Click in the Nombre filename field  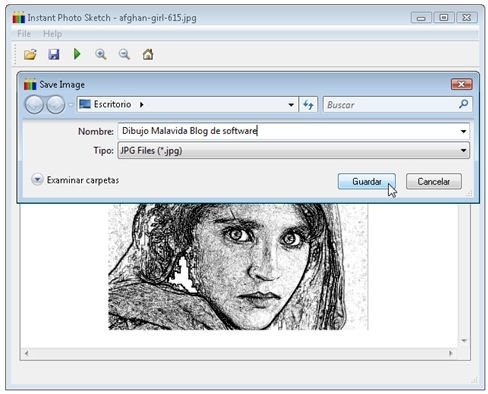[x=293, y=131]
